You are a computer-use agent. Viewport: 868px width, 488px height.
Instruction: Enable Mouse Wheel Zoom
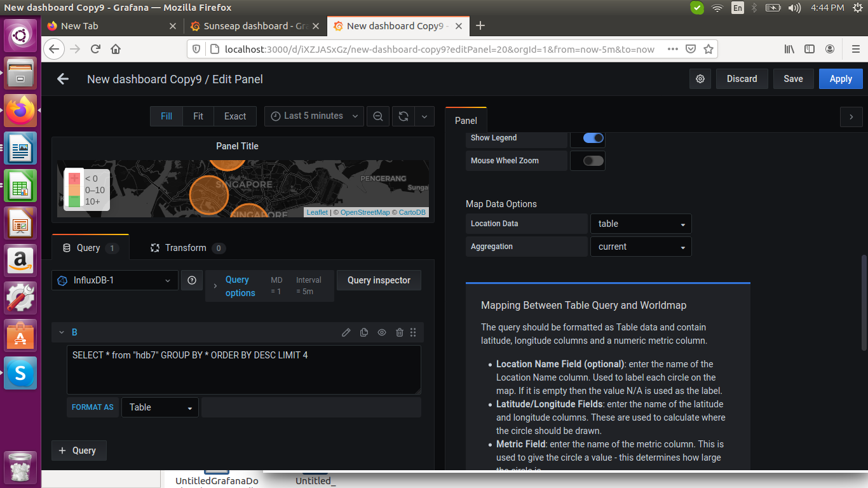point(587,160)
